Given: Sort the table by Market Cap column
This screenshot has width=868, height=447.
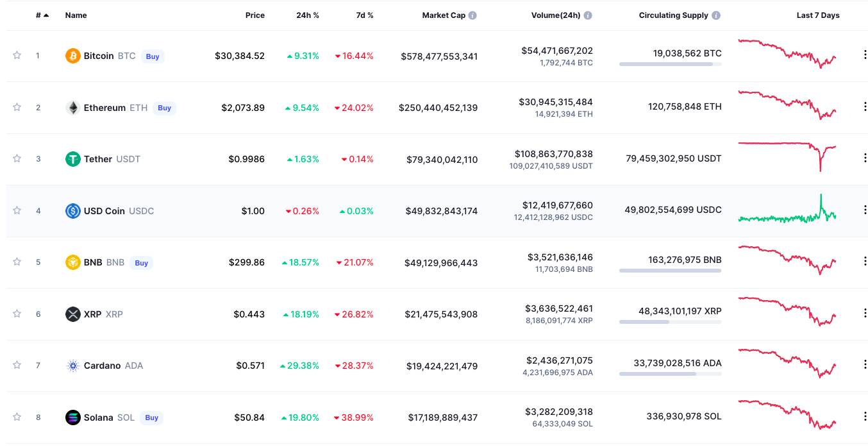Looking at the screenshot, I should (x=444, y=15).
